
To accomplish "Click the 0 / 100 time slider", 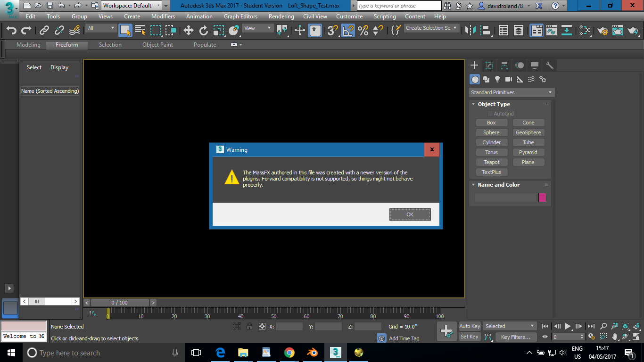I will point(120,303).
